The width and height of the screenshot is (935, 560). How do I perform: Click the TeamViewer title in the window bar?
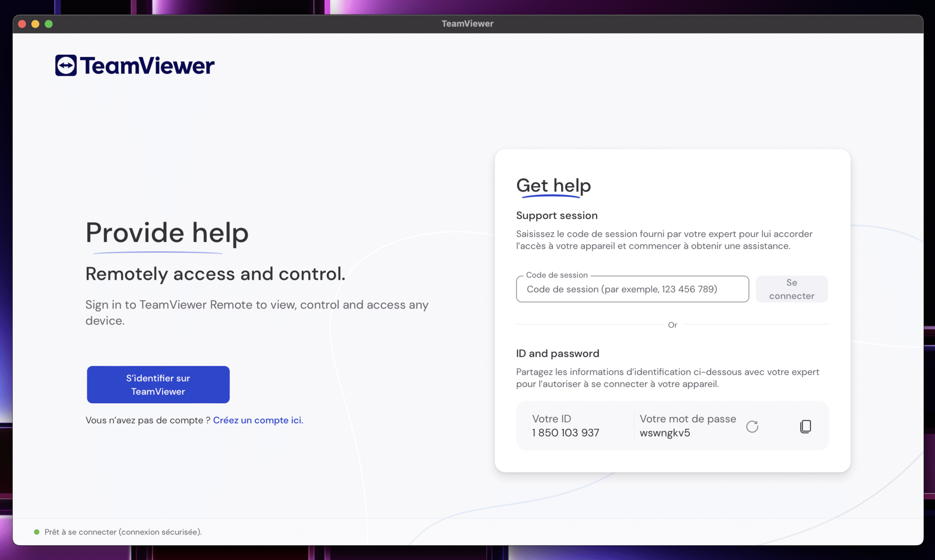[x=467, y=23]
